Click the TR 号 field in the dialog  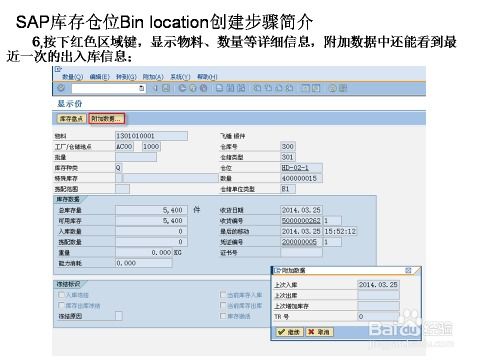[x=378, y=316]
